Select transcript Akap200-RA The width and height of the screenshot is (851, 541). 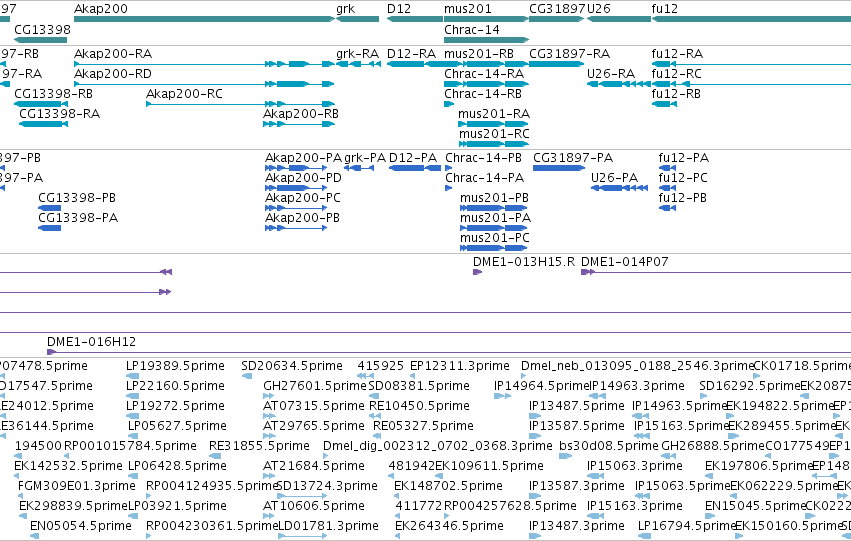pos(205,64)
